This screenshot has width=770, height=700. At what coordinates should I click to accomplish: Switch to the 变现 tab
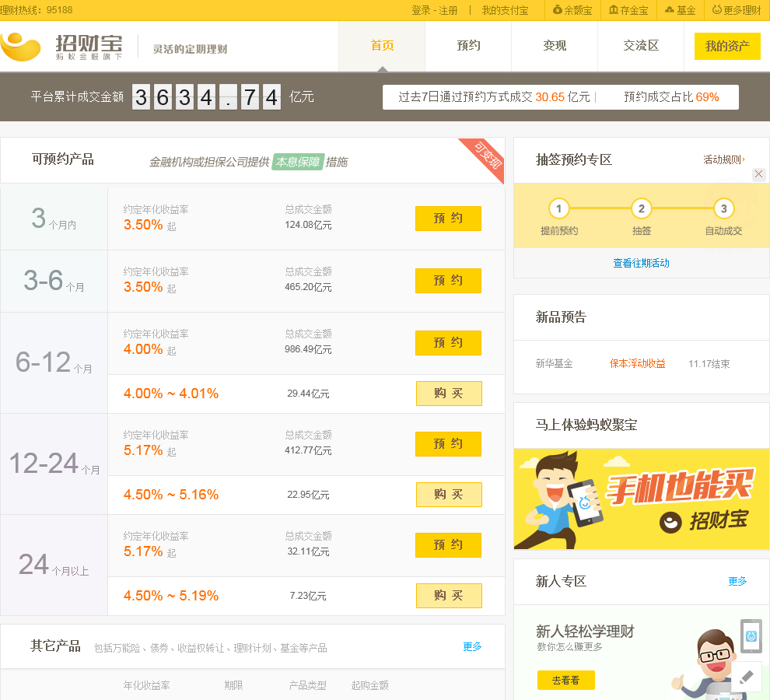[555, 46]
